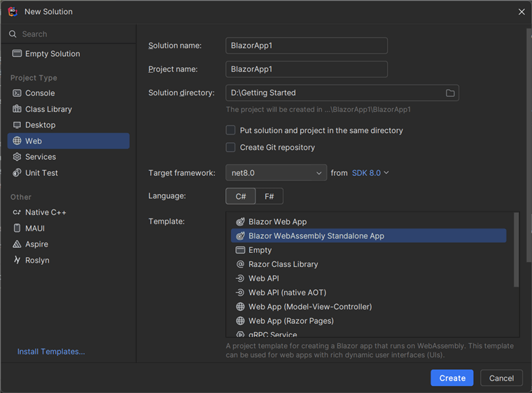Focus the Solution name input field
Viewport: 532px width, 393px height.
pyautogui.click(x=307, y=46)
